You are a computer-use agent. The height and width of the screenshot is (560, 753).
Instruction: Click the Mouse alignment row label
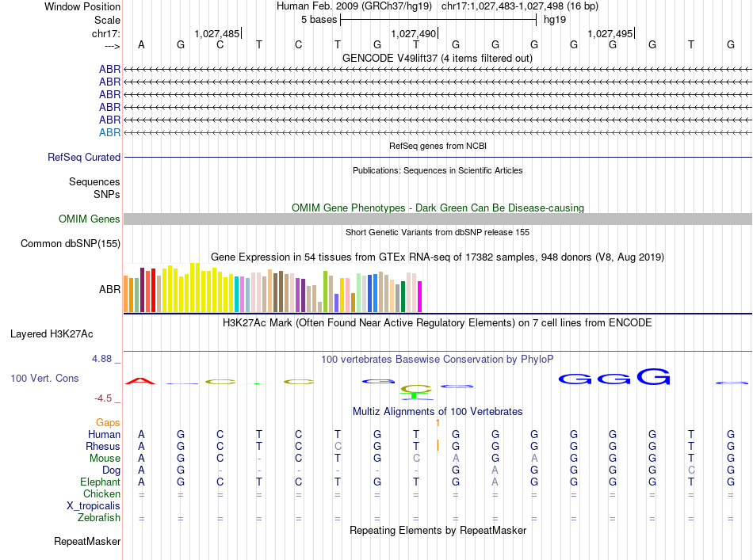click(105, 459)
